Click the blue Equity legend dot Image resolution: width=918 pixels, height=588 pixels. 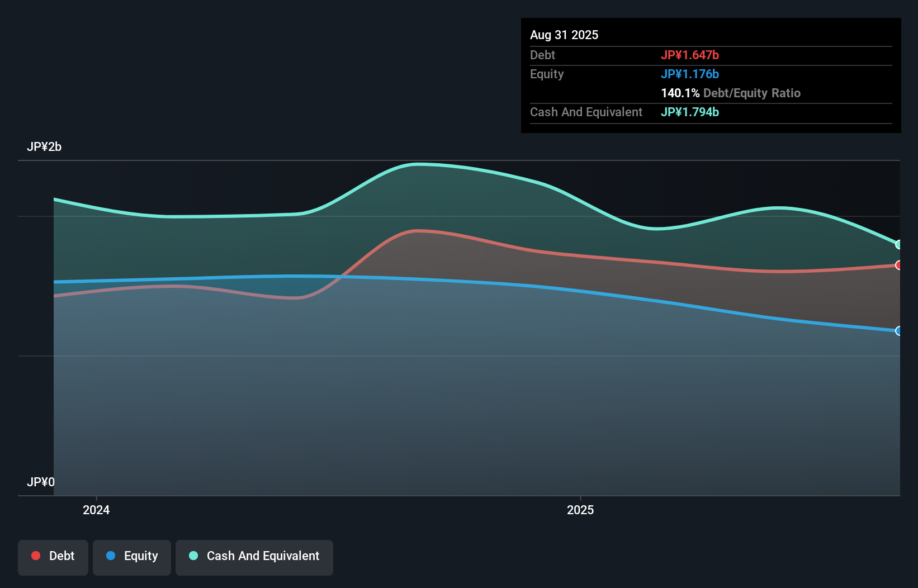(111, 556)
